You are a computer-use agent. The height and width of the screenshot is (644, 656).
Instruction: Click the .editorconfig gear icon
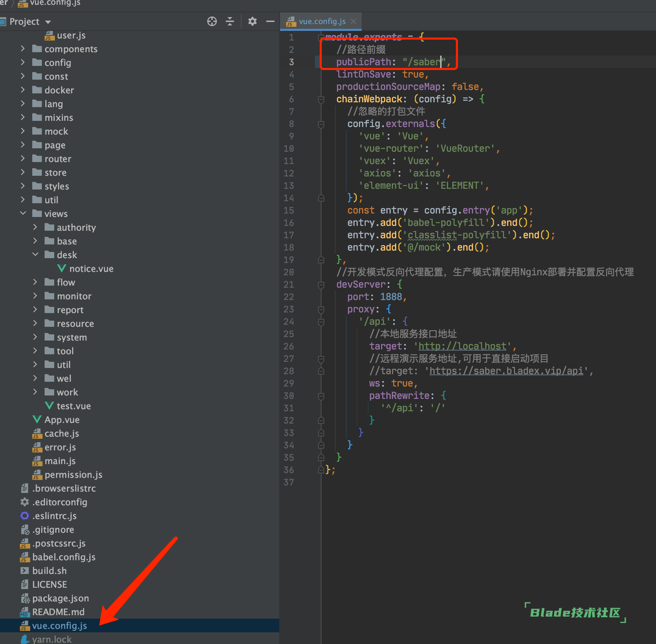point(25,502)
